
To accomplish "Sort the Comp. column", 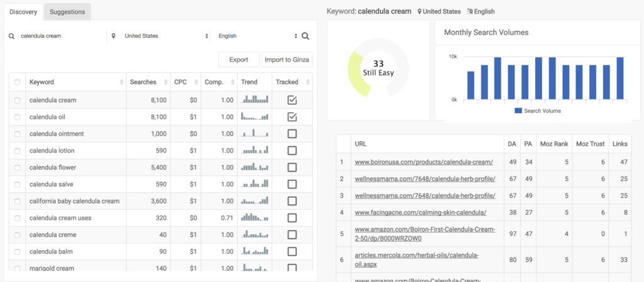I will (233, 82).
